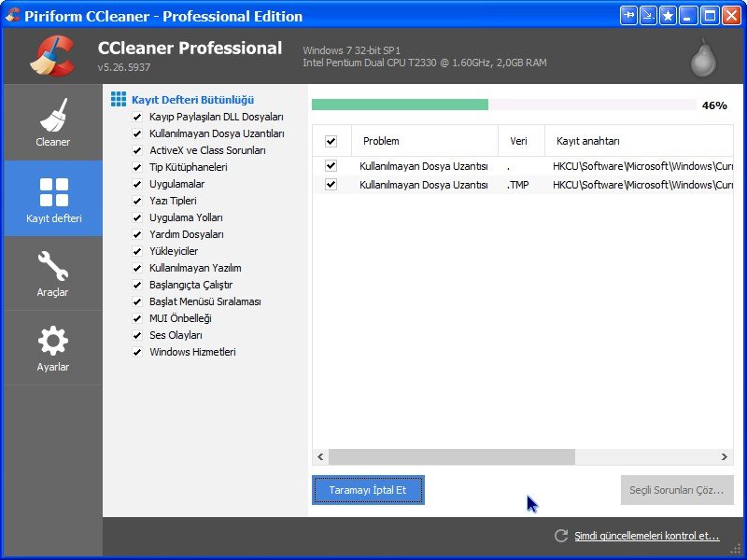Select the .TMP data cell
Screen dimensions: 747x560
click(x=518, y=185)
